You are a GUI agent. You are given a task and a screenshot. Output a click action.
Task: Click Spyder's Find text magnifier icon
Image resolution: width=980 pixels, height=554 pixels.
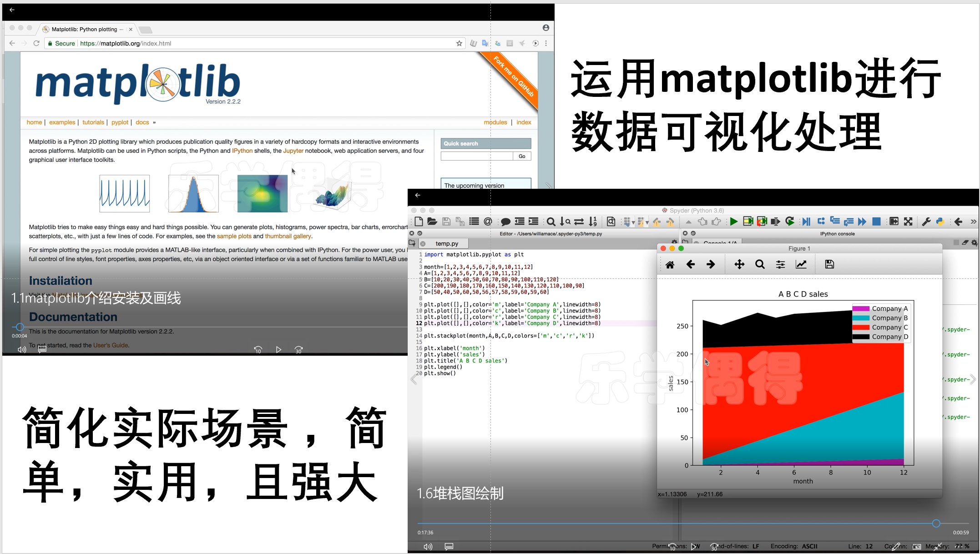point(551,222)
